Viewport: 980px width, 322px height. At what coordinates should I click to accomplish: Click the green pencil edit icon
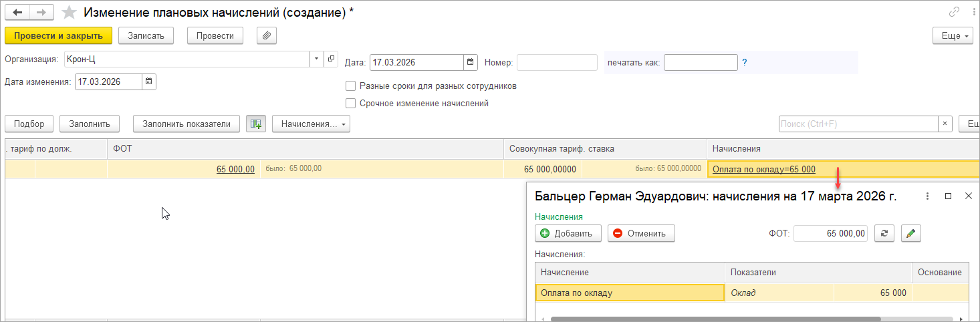pyautogui.click(x=911, y=233)
